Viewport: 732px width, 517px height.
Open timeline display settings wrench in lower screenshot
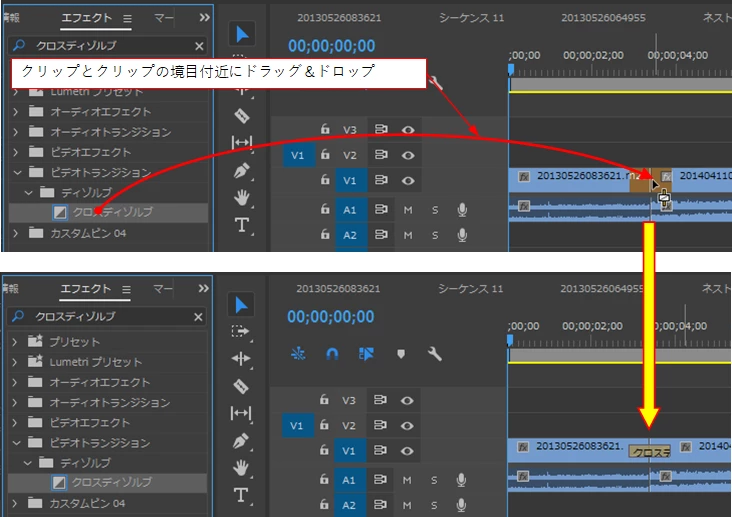[x=434, y=354]
